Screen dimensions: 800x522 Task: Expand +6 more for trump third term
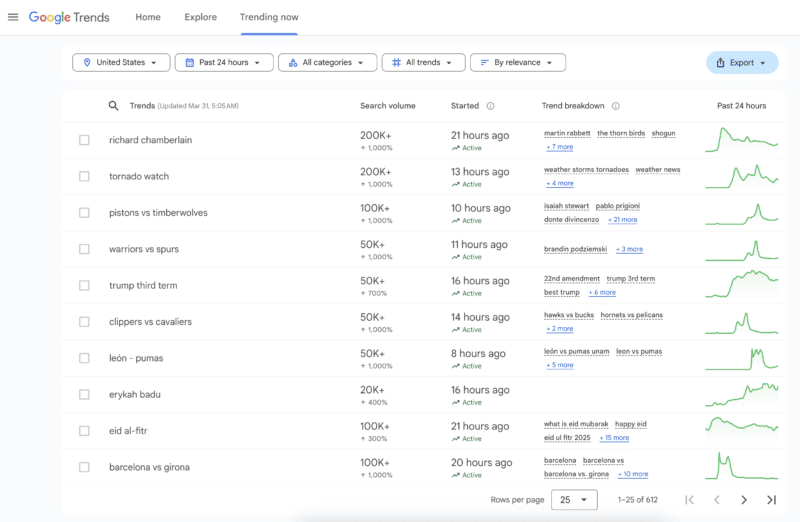[x=602, y=292]
